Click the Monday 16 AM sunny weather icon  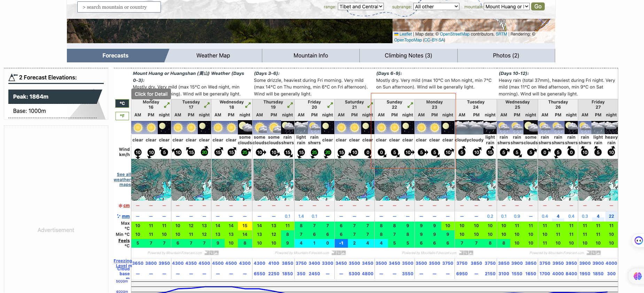point(138,128)
